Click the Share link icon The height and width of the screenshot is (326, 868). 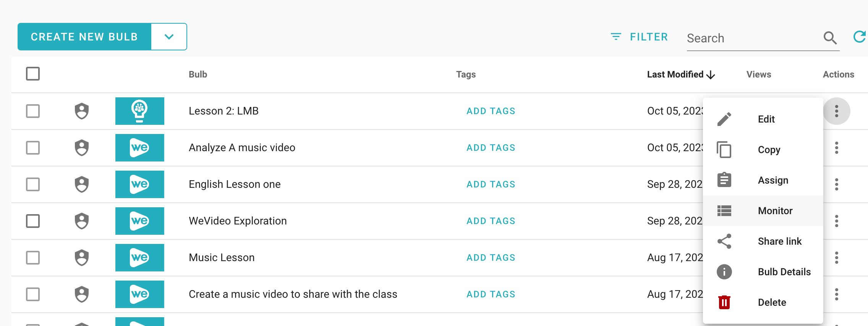coord(724,241)
